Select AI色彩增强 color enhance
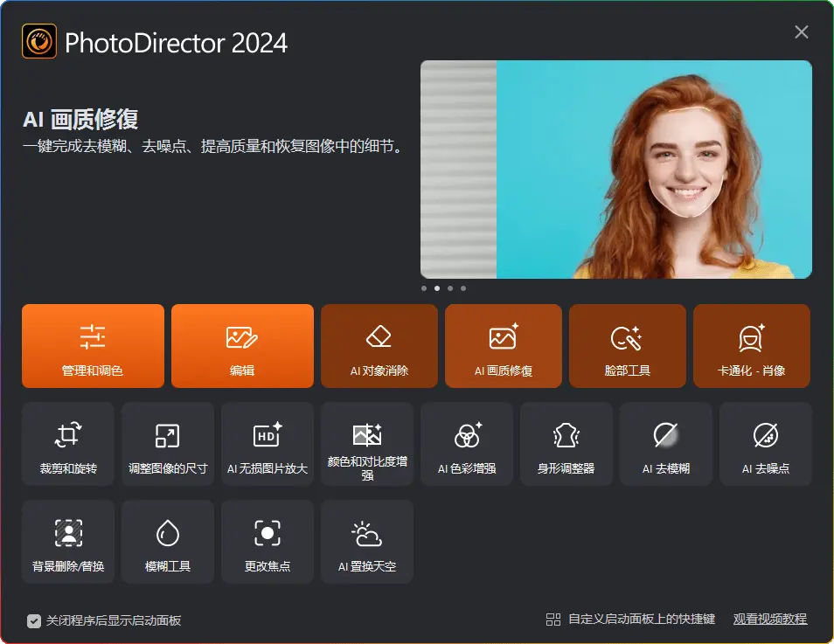 coord(467,444)
